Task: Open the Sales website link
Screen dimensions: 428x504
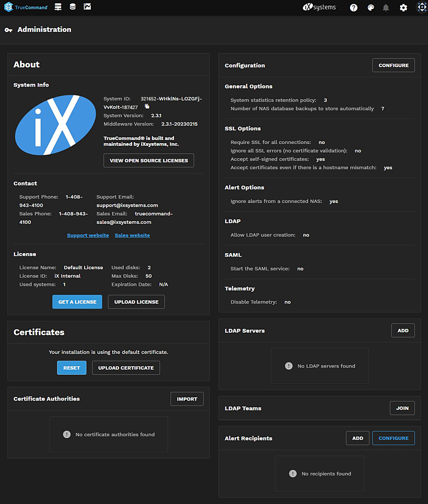Action: click(x=132, y=235)
